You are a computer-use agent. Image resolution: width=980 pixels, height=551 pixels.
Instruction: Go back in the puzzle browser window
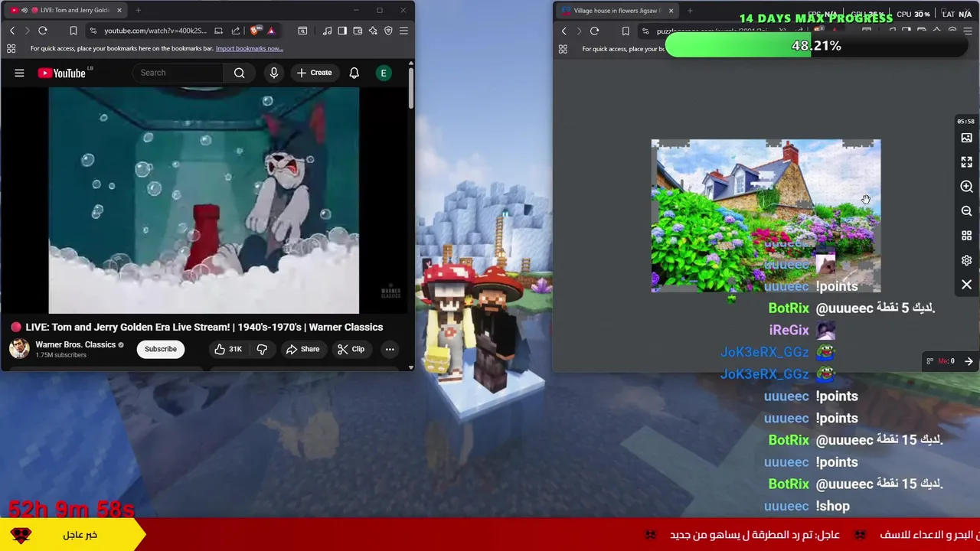pos(564,31)
